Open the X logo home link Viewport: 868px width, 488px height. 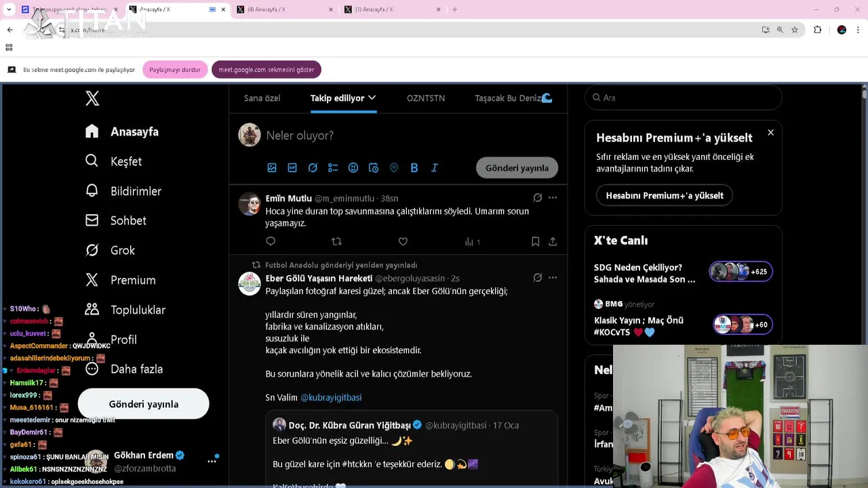(92, 98)
